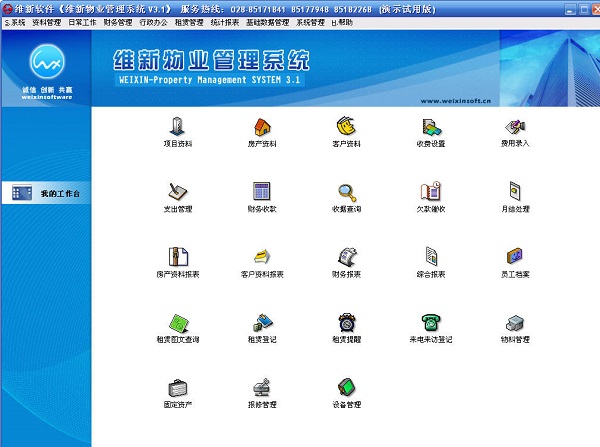The image size is (600, 447).
Task: Open the H.帮助 menu
Action: coord(342,23)
